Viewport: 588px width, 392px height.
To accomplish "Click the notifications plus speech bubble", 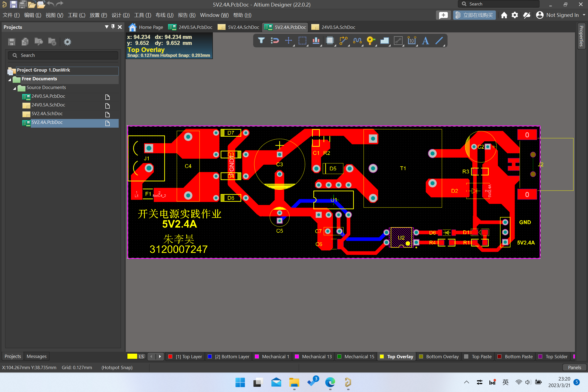I will pyautogui.click(x=443, y=15).
